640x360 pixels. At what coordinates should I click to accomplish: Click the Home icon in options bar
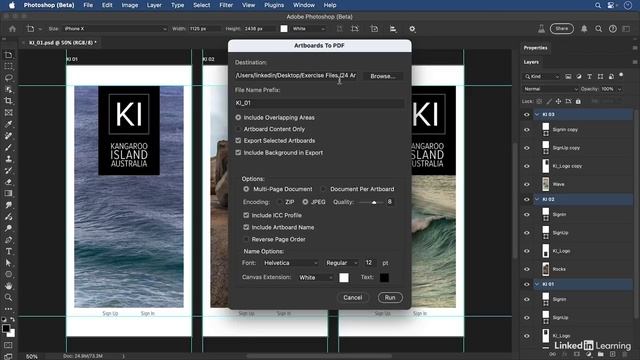point(12,29)
